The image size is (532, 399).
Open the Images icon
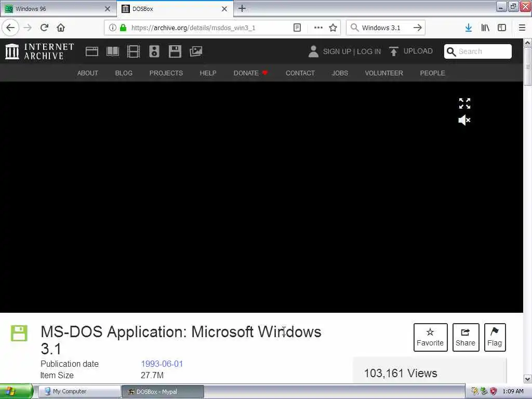pyautogui.click(x=196, y=51)
